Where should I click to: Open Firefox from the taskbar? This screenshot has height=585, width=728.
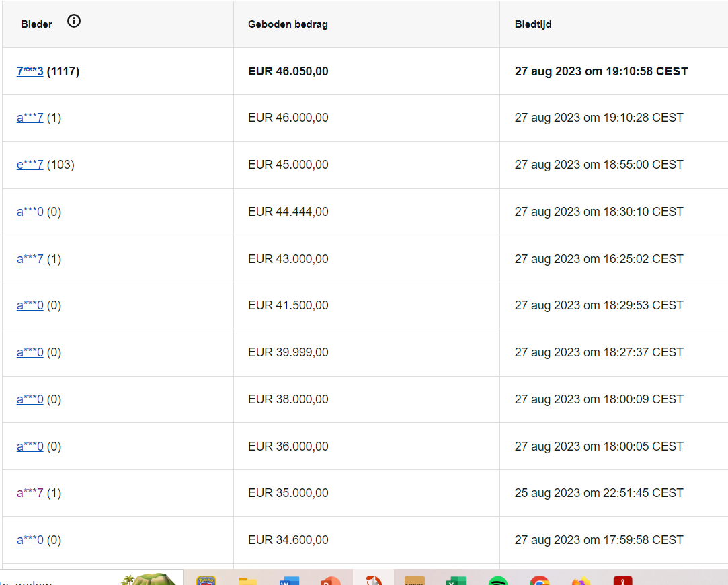click(581, 580)
